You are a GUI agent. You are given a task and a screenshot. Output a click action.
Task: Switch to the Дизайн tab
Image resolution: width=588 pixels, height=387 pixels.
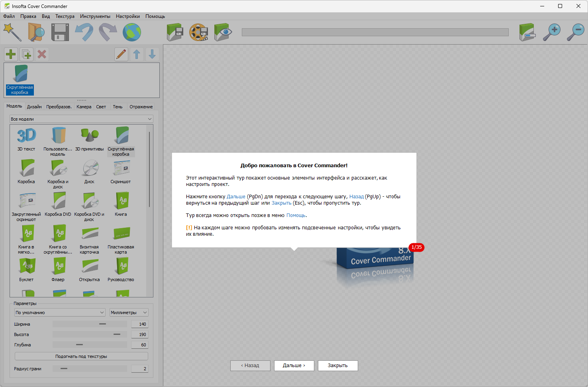(34, 107)
